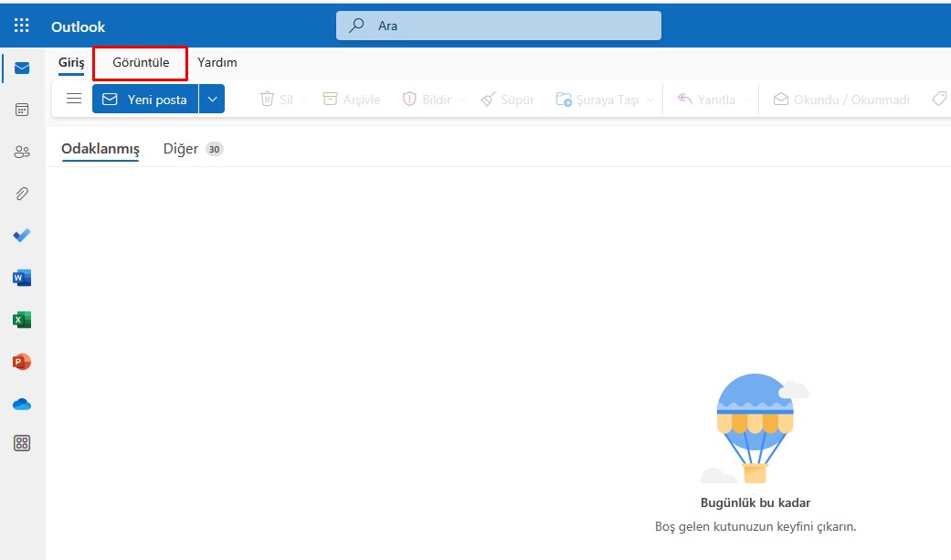This screenshot has height=560, width=951.
Task: Open OneDrive from the left sidebar
Action: pos(22,403)
